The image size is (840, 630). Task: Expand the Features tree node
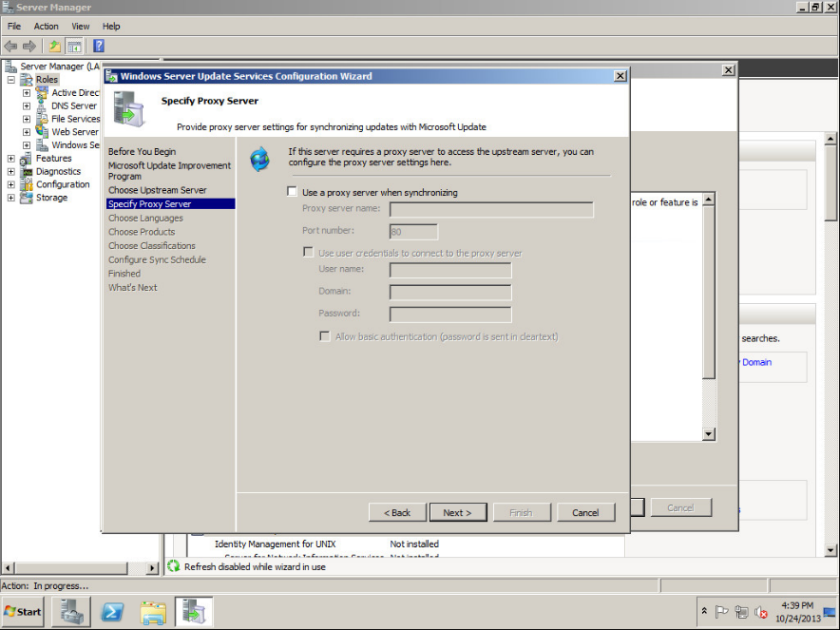tap(10, 159)
